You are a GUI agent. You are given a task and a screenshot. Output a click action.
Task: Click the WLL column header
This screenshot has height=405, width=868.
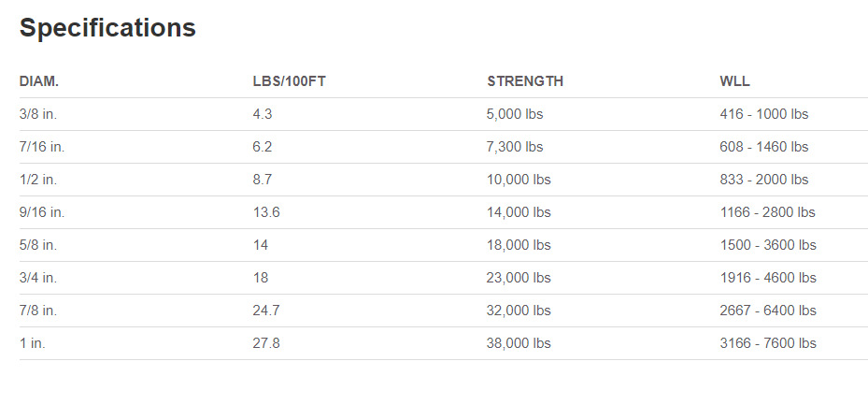click(735, 81)
